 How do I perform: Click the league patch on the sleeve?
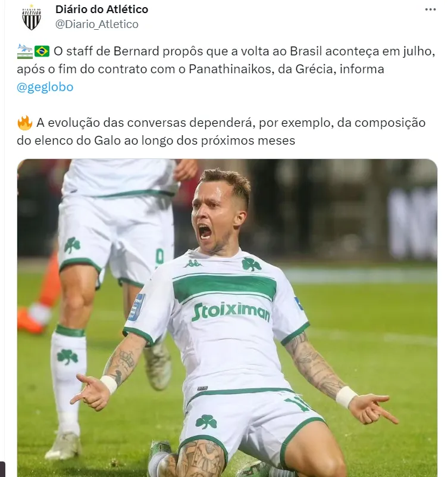tap(136, 307)
